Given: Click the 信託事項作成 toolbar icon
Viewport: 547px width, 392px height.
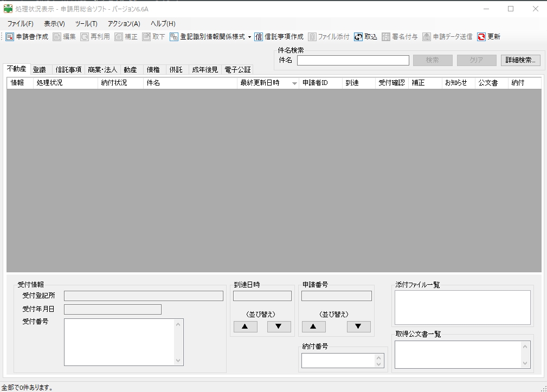Looking at the screenshot, I should 259,37.
